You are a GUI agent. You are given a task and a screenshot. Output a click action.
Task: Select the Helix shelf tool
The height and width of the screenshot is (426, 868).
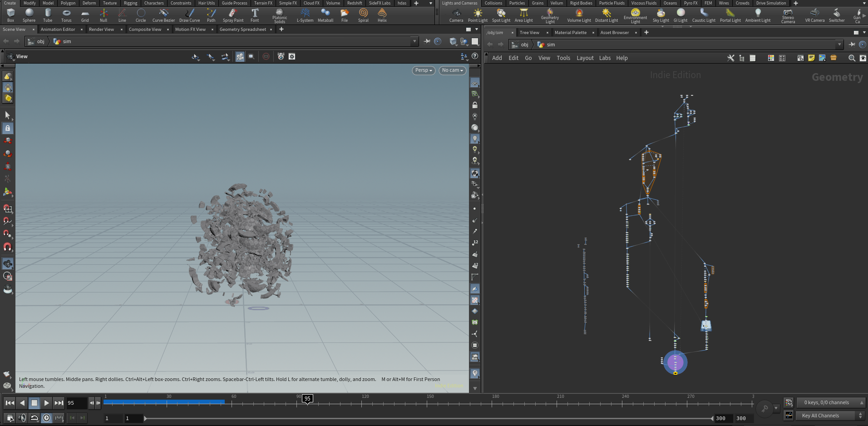tap(382, 15)
